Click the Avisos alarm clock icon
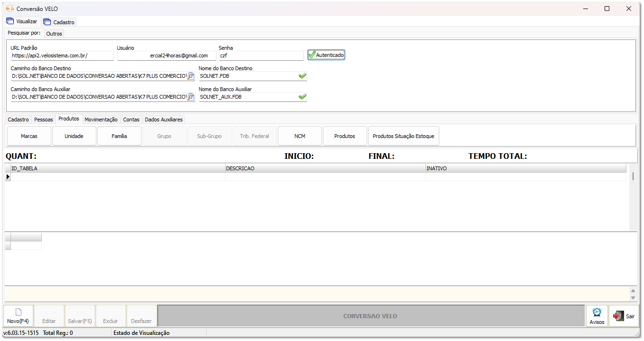Screen dimensions: 644x341 [x=597, y=313]
